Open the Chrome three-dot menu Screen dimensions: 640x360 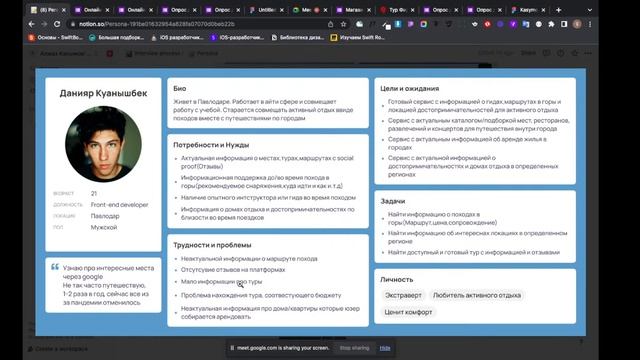click(x=590, y=24)
